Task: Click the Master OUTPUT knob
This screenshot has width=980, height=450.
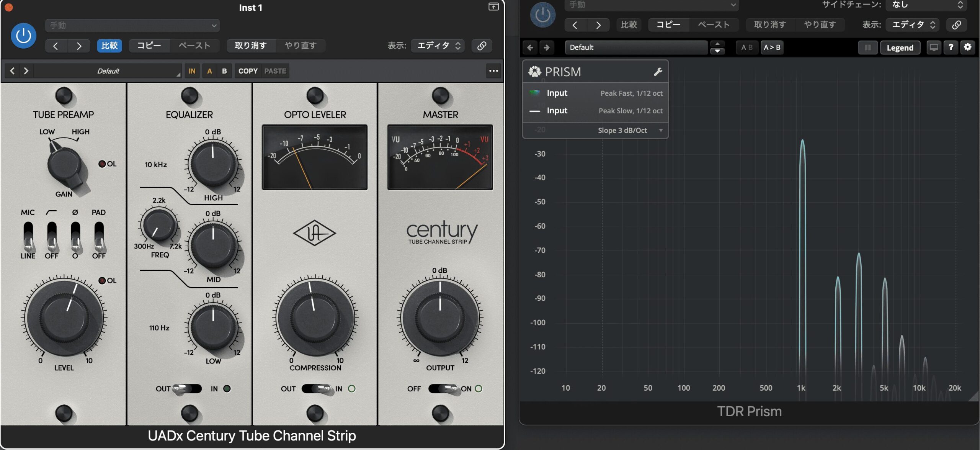Action: [440, 317]
